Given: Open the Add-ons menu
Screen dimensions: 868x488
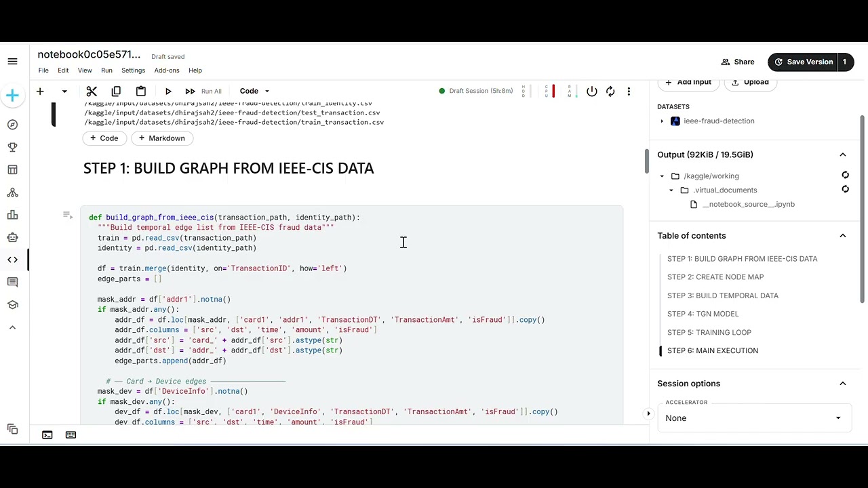Looking at the screenshot, I should 167,70.
